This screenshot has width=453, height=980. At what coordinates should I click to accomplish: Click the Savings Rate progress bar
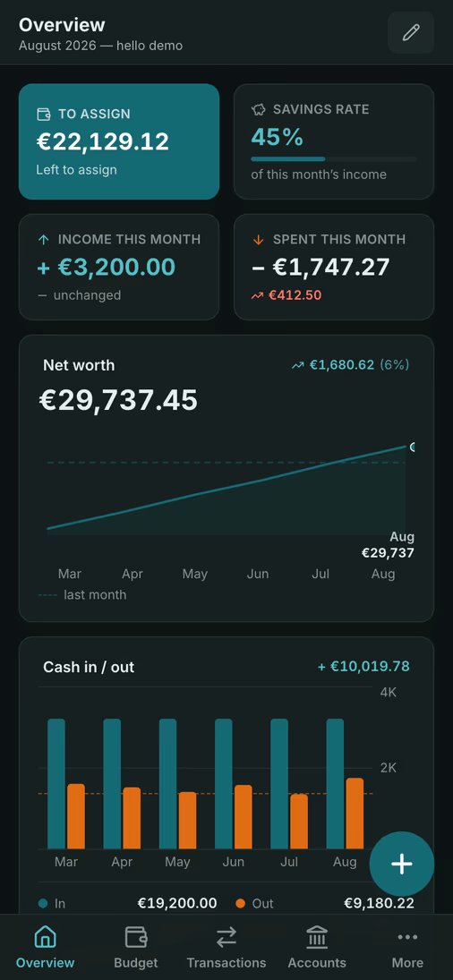tap(334, 159)
